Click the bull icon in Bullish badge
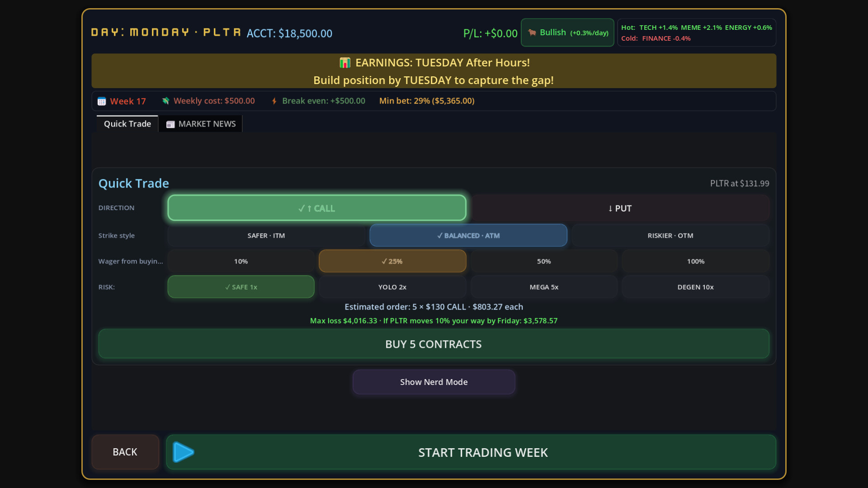This screenshot has height=488, width=868. [532, 33]
